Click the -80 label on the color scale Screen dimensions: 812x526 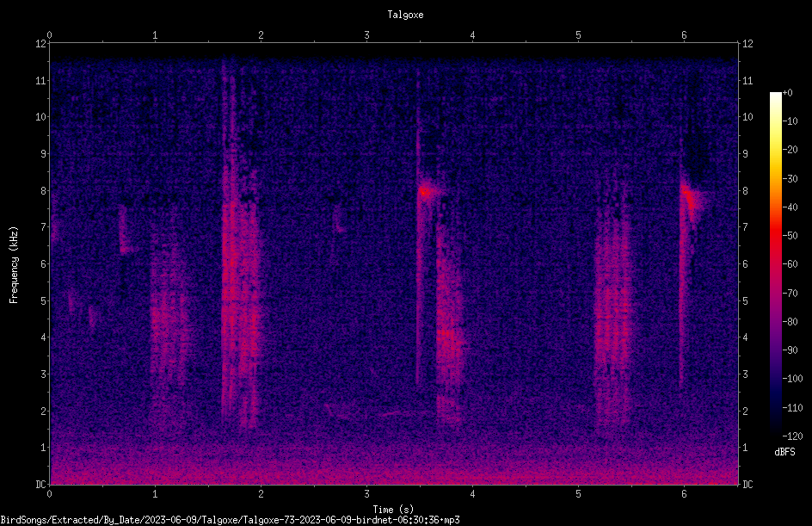point(790,322)
